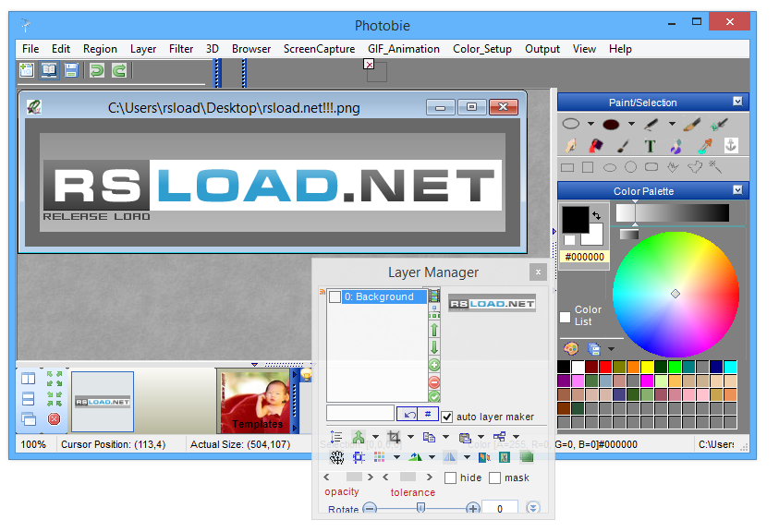The width and height of the screenshot is (779, 532).
Task: Click the Rotate slider handle
Action: pos(420,507)
